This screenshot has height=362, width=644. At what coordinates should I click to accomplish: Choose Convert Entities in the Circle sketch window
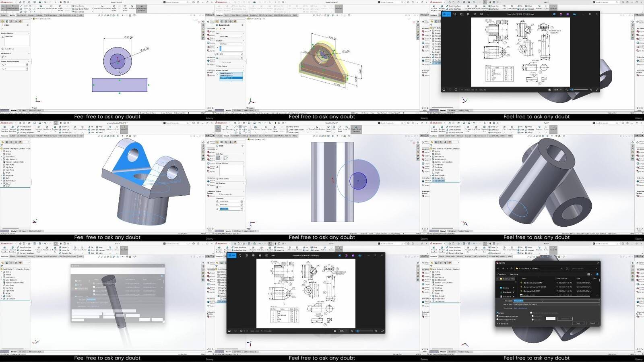266,128
